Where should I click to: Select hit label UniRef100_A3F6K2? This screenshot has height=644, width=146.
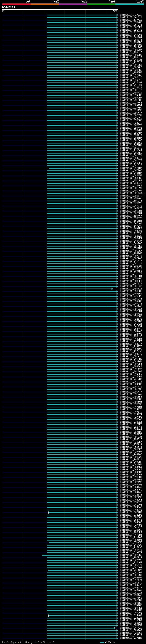(131, 342)
